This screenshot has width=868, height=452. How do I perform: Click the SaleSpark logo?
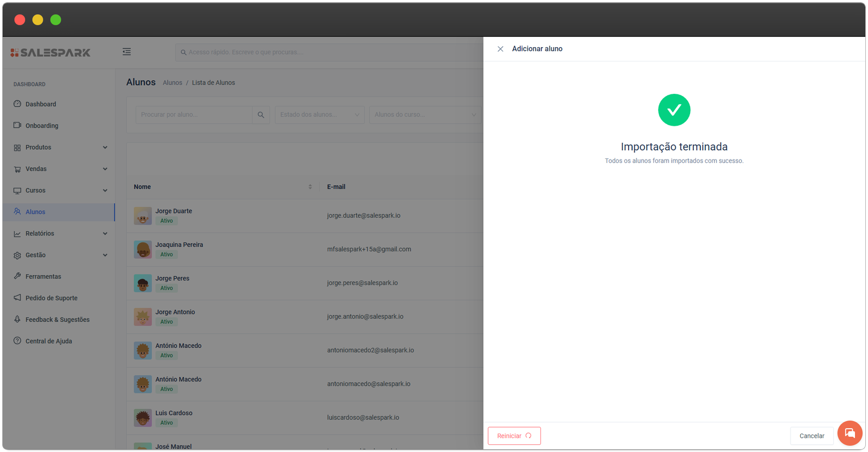tap(50, 53)
